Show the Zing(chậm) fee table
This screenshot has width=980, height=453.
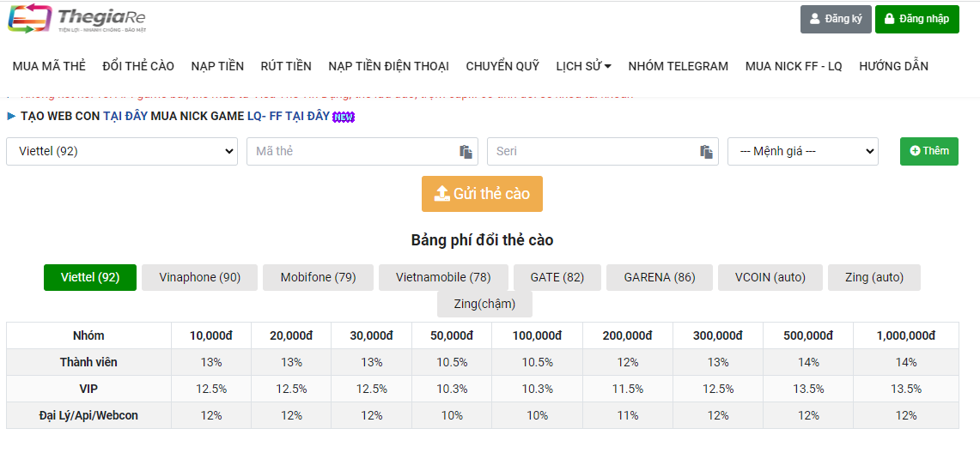tap(484, 304)
